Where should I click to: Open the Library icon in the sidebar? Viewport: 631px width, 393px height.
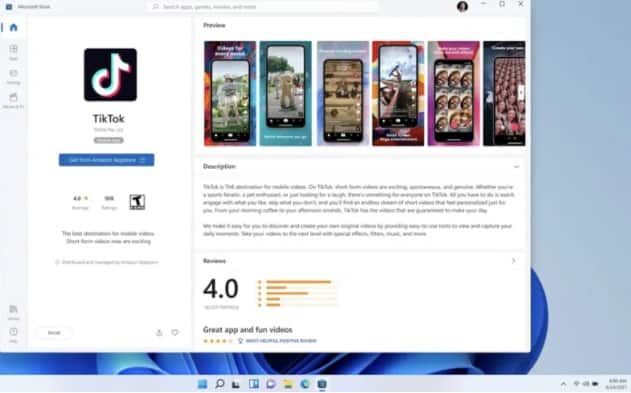point(13,312)
